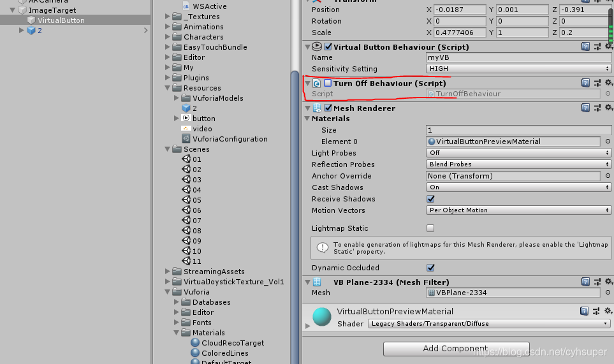Select the video asset in Resources
Screen dimensions: 614x364
[x=197, y=128]
